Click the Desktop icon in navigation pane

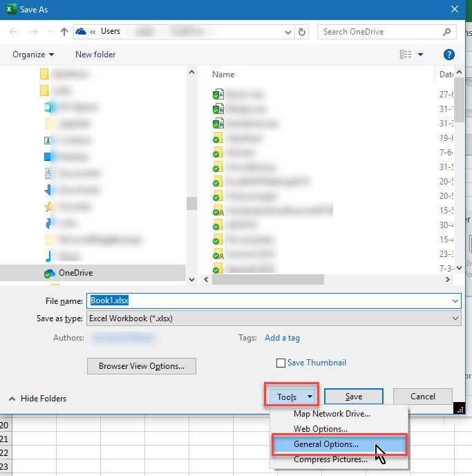click(x=48, y=157)
